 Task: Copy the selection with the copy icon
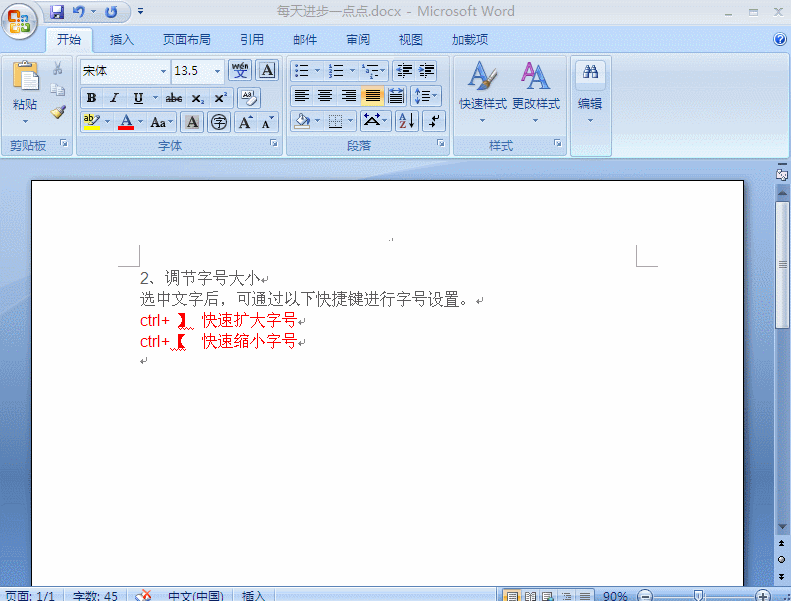click(58, 90)
